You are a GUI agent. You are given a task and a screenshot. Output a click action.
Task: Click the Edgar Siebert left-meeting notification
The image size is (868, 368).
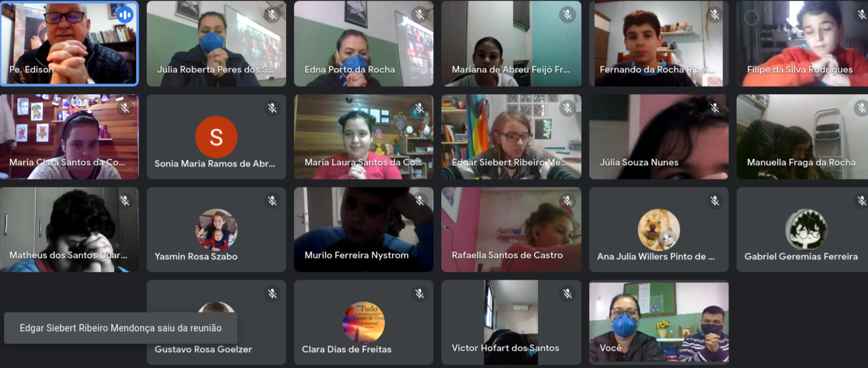click(120, 328)
